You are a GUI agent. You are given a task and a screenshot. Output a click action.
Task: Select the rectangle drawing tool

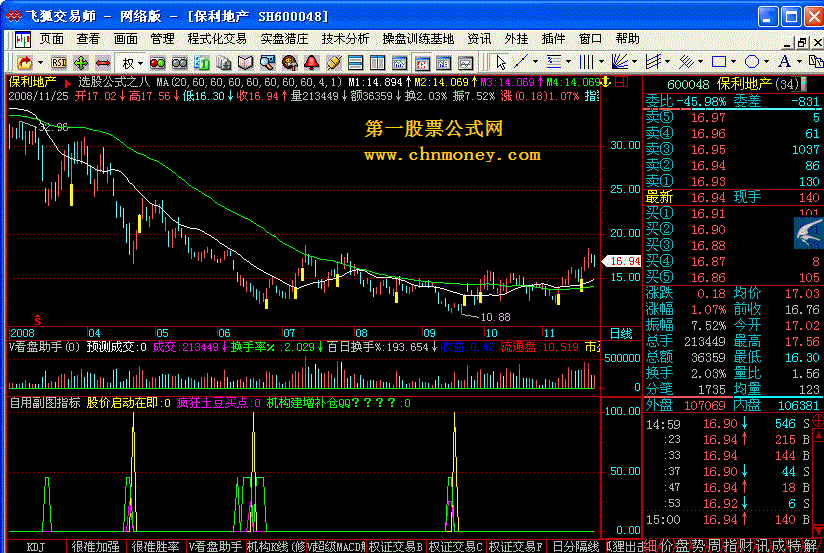[x=718, y=62]
